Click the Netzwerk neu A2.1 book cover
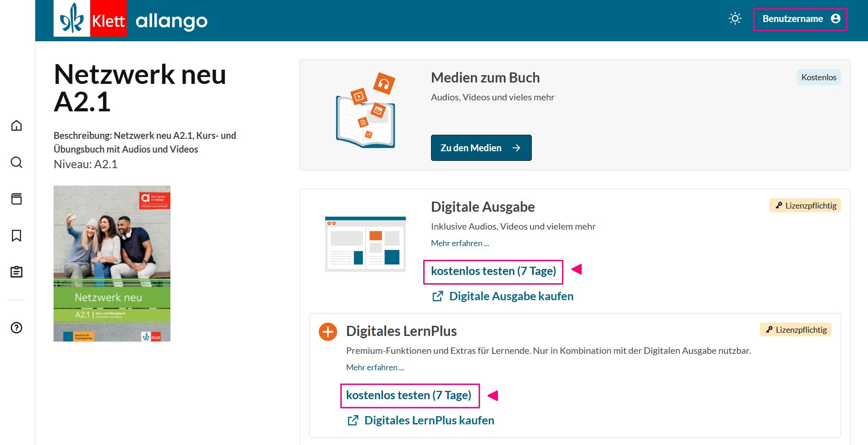Image resolution: width=868 pixels, height=445 pixels. (x=112, y=264)
